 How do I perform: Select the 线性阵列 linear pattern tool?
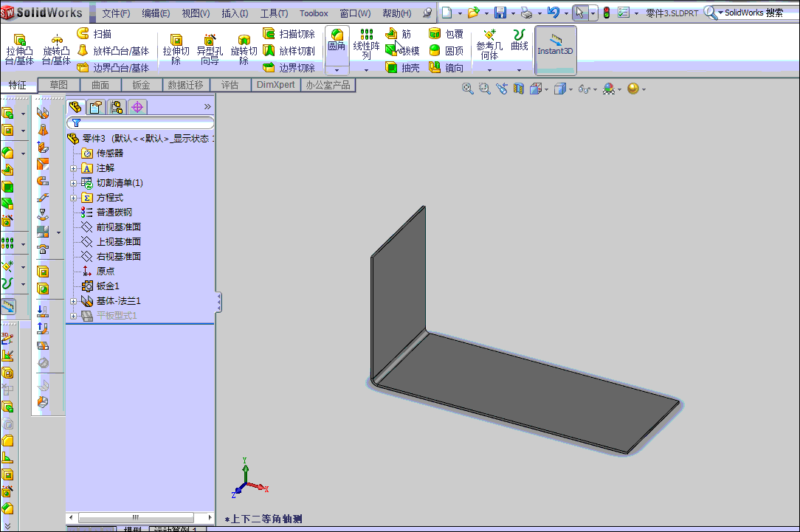366,44
